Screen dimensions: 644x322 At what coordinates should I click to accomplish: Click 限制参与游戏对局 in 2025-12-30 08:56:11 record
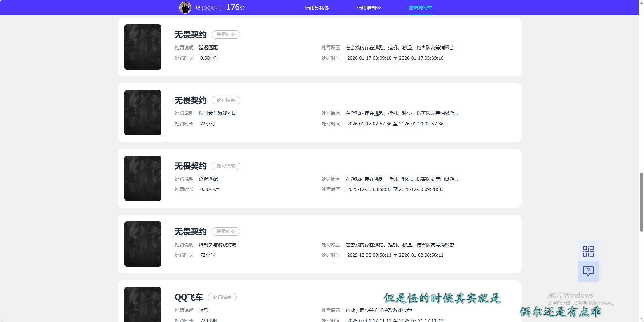[x=218, y=245]
